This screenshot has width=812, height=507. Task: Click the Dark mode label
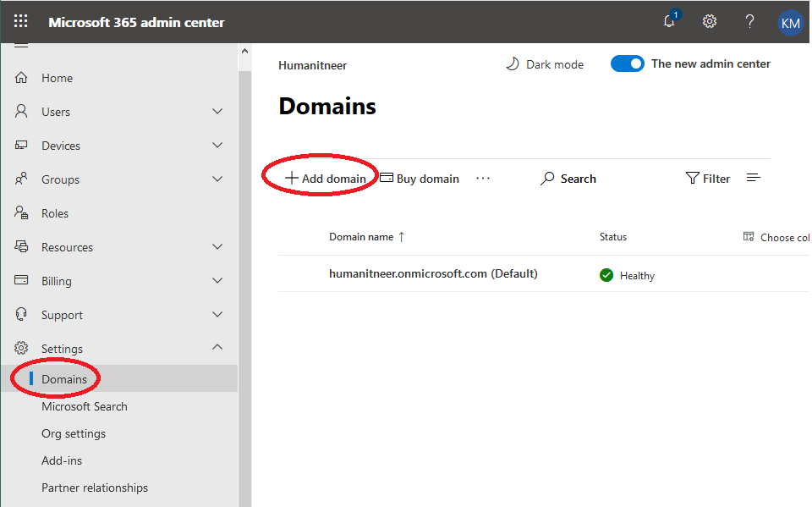(555, 64)
